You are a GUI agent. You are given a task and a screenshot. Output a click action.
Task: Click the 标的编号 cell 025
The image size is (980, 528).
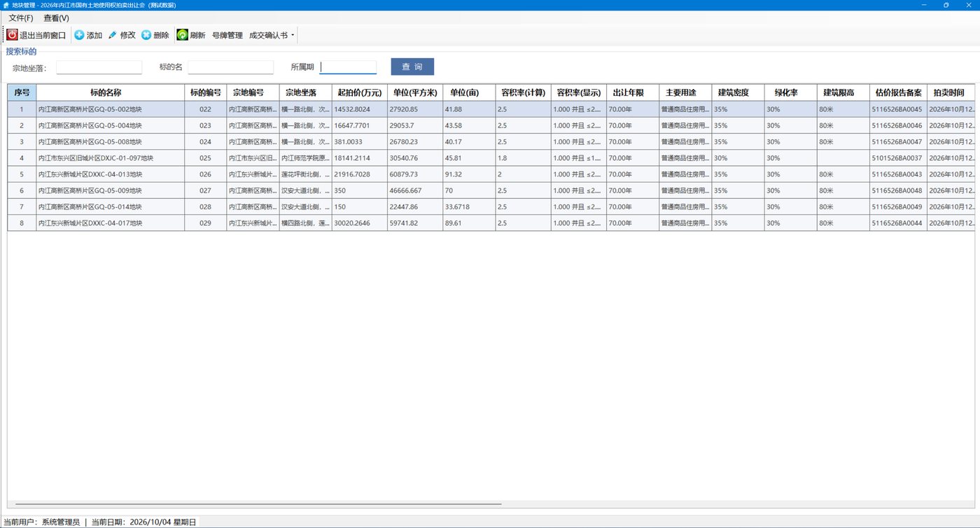pyautogui.click(x=206, y=158)
